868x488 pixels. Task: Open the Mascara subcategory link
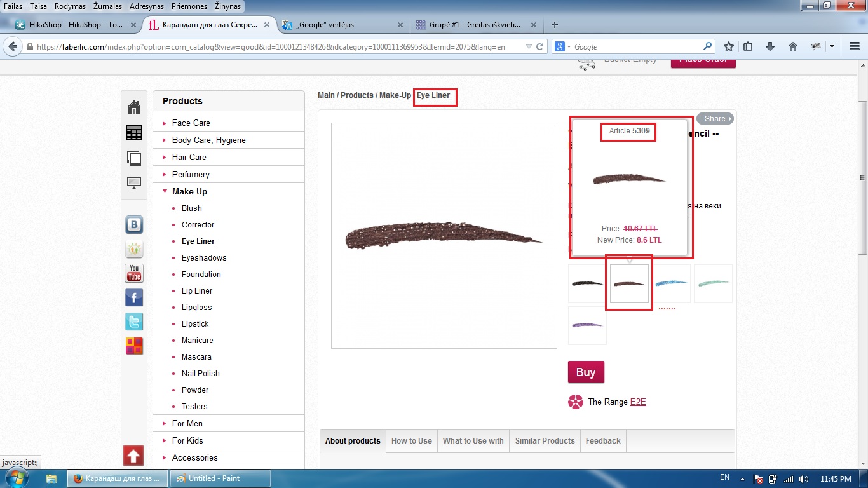pos(196,357)
